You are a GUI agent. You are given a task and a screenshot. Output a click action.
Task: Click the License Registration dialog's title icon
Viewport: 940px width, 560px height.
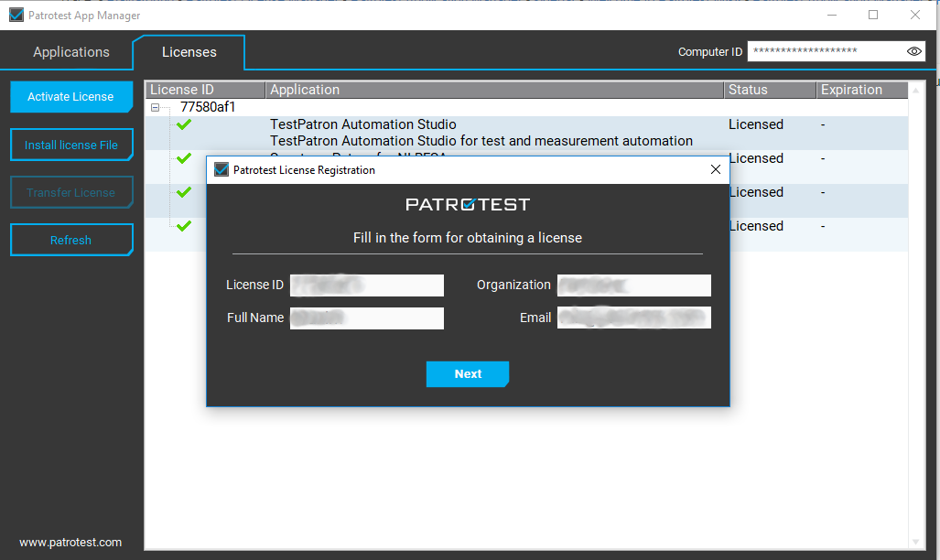pyautogui.click(x=221, y=169)
